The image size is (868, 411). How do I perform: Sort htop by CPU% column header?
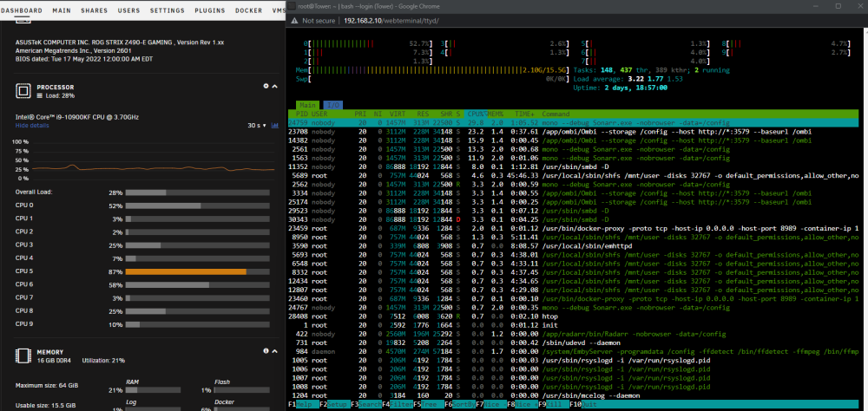(476, 114)
